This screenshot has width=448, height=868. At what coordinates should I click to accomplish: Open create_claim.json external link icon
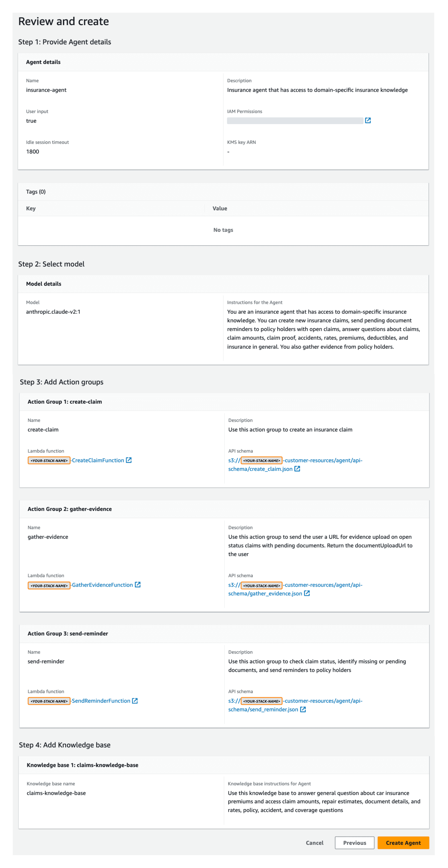(x=297, y=469)
